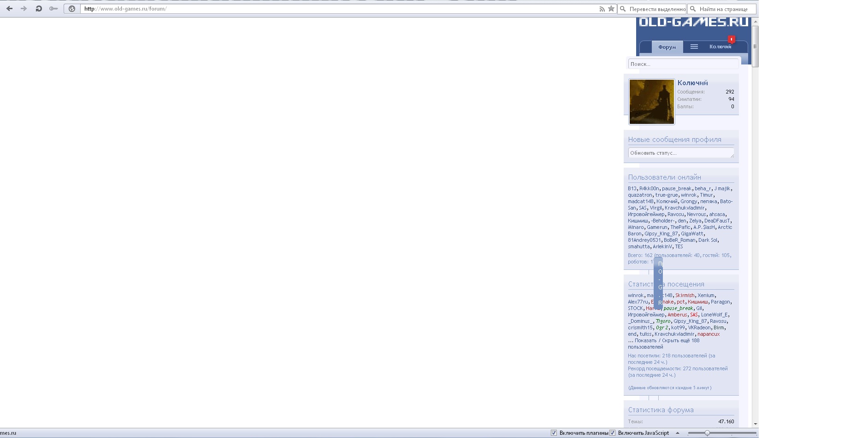Click the OLD-GAMES.RU site logo
Image resolution: width=868 pixels, height=438 pixels.
tap(693, 22)
